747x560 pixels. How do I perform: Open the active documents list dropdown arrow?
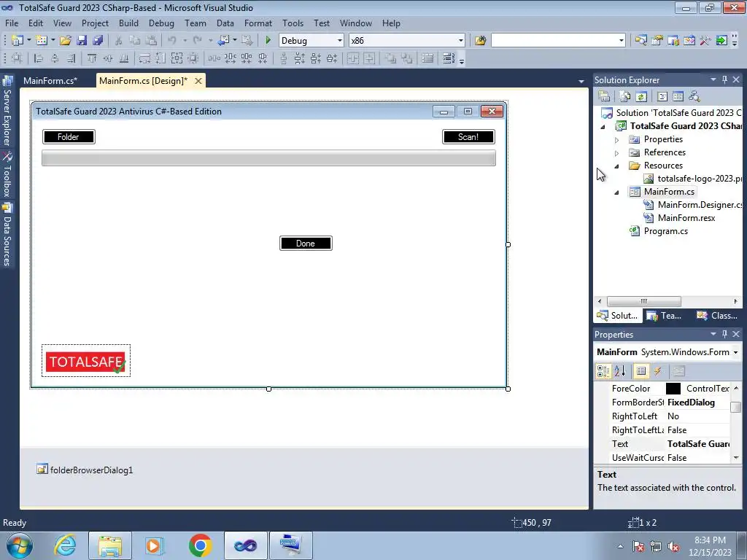coord(581,82)
